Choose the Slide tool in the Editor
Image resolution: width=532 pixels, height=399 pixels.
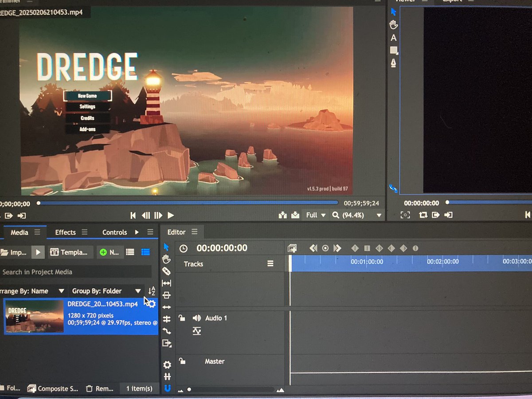[167, 295]
